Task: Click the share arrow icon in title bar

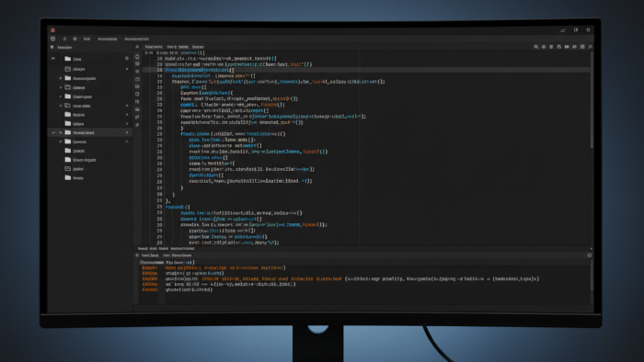Action: (x=563, y=30)
